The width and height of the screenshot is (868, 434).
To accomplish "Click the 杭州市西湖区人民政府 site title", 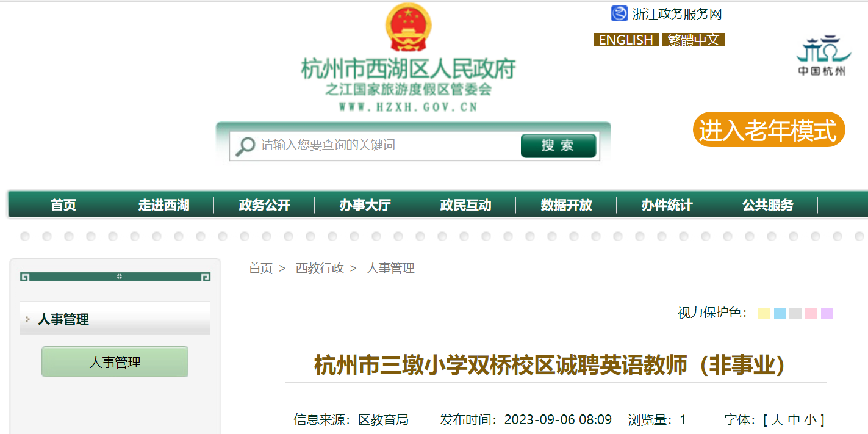I will tap(408, 69).
